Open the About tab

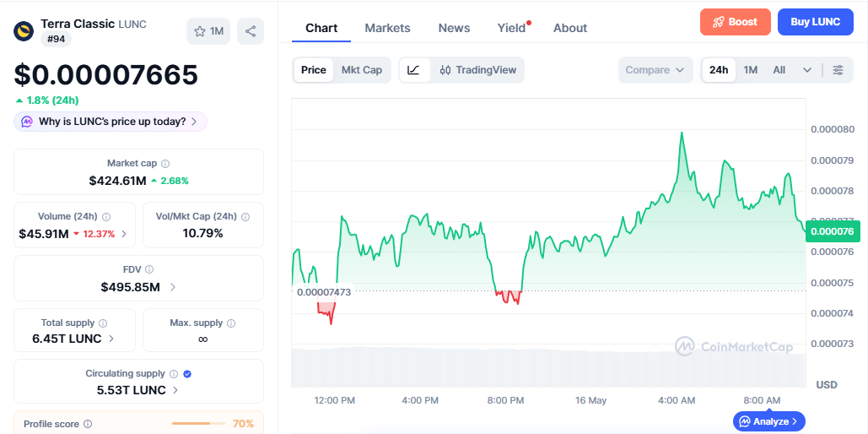(x=570, y=28)
